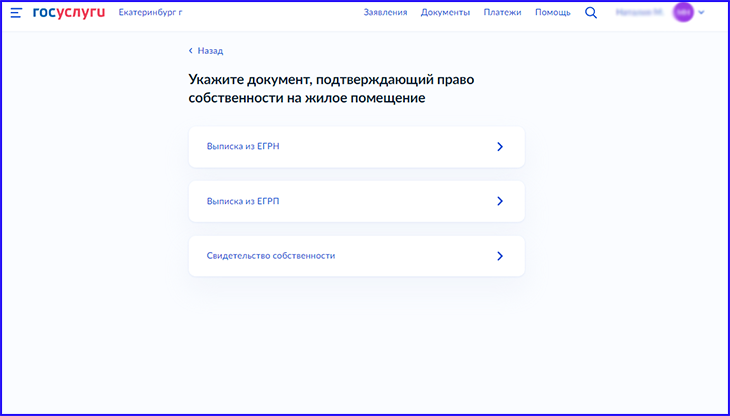The height and width of the screenshot is (416, 730).
Task: Click the arrow on the Выписка из ЕГРН card
Action: [x=500, y=147]
